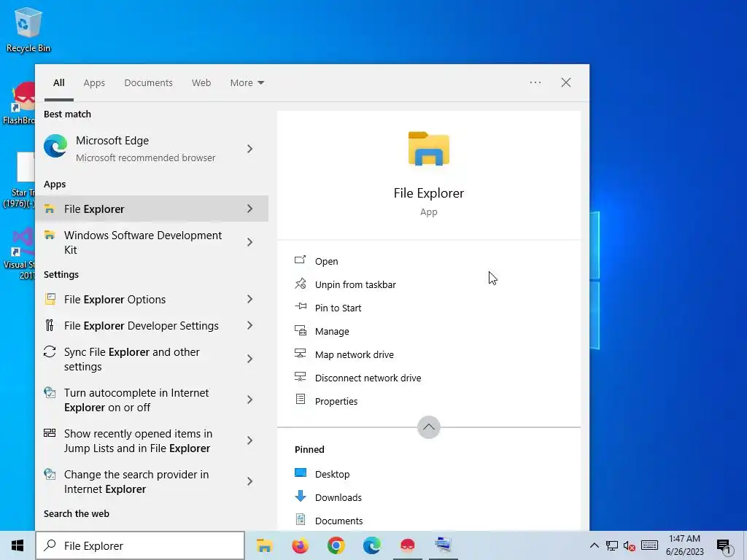
Task: Click the taskbar search box
Action: 140,545
